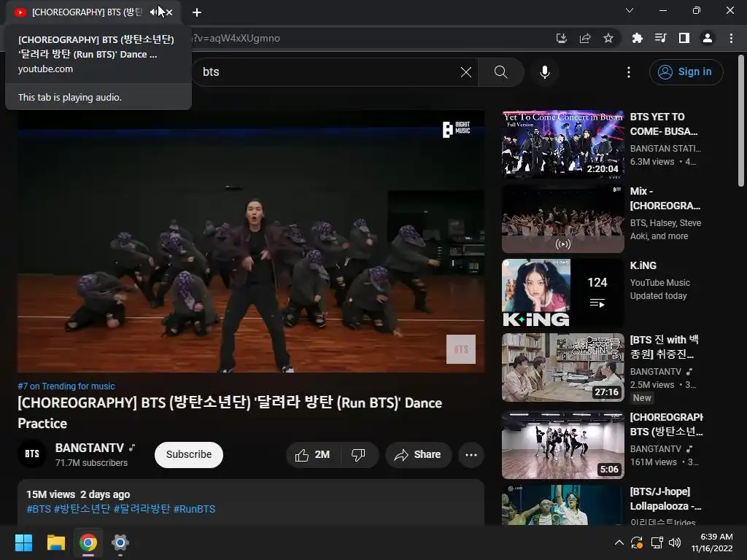Open the #달려라방탄 hashtag
This screenshot has height=560, width=747.
click(142, 509)
